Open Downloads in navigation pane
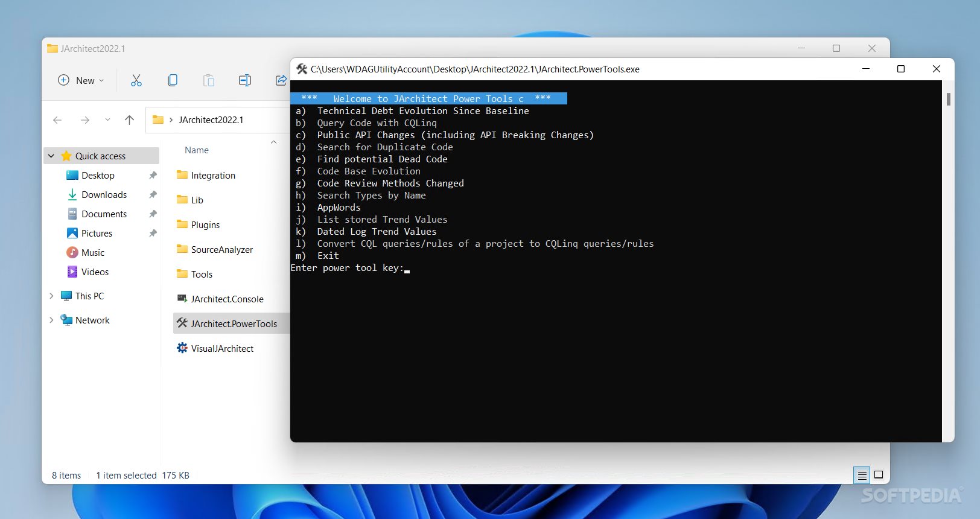Image resolution: width=980 pixels, height=519 pixels. coord(104,194)
